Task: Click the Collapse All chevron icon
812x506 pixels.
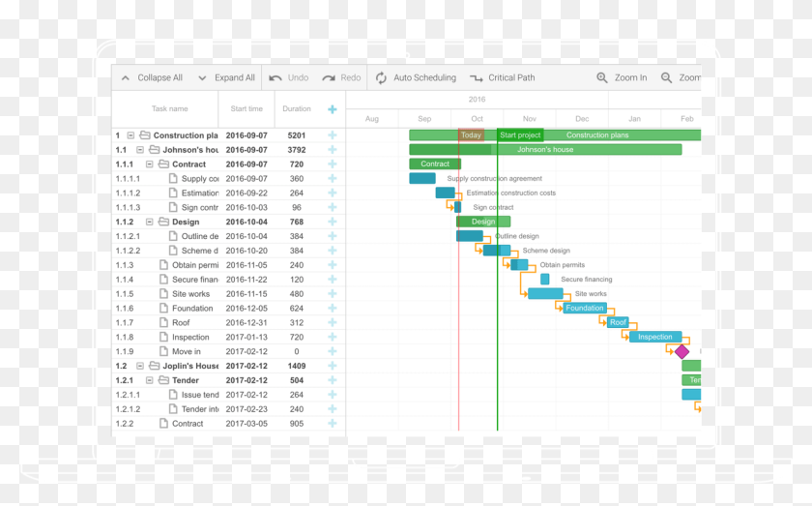Action: pyautogui.click(x=126, y=78)
